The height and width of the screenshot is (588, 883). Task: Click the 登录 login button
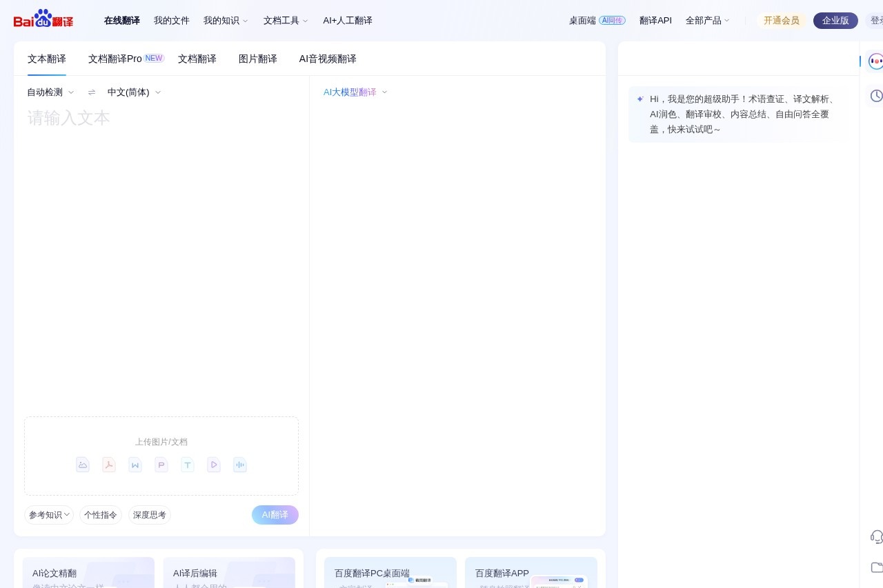(x=875, y=21)
